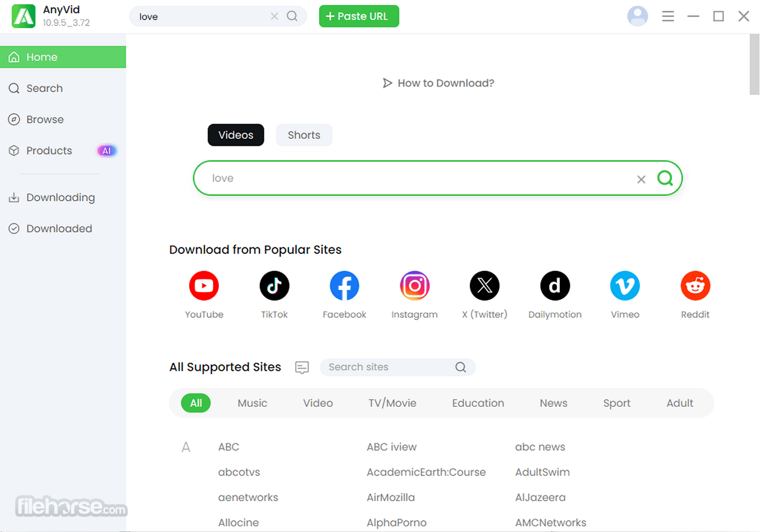Screen dimensions: 760x532
Task: Clear the top bar search field
Action: coord(274,16)
